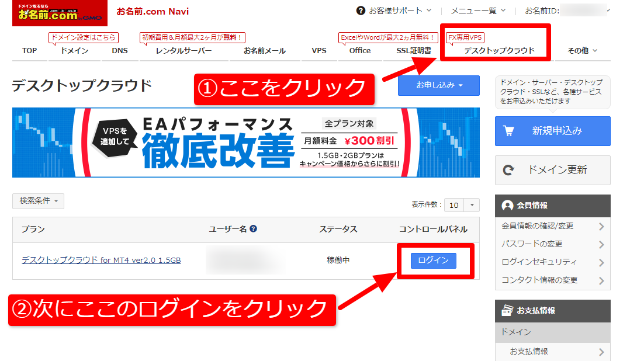
Task: Click arrow next to ログインセキュリティ
Action: pos(601,262)
